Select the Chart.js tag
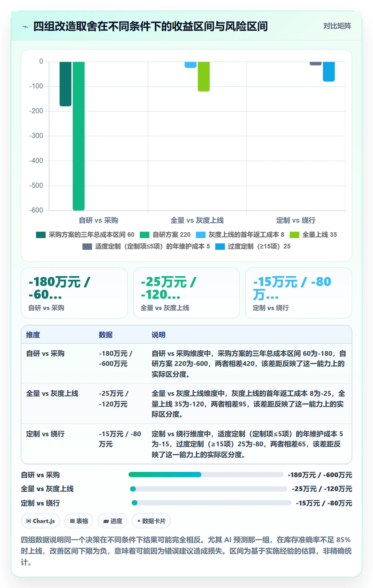The width and height of the screenshot is (373, 588). click(40, 521)
